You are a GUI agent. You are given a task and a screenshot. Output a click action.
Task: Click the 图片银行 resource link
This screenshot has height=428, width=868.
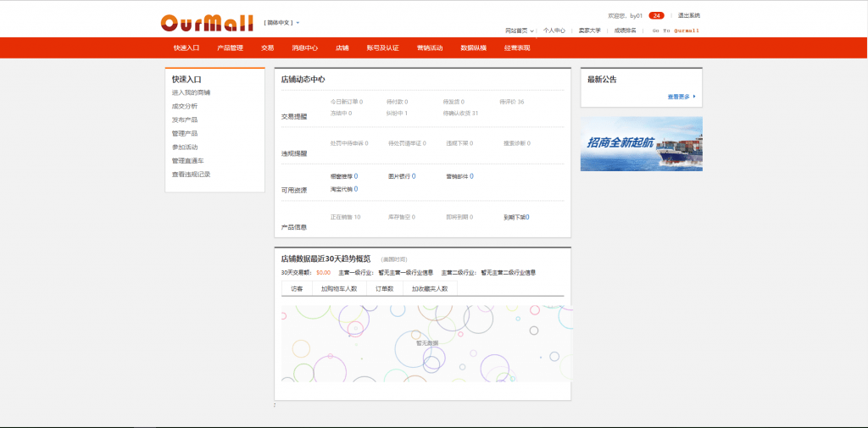pyautogui.click(x=402, y=176)
